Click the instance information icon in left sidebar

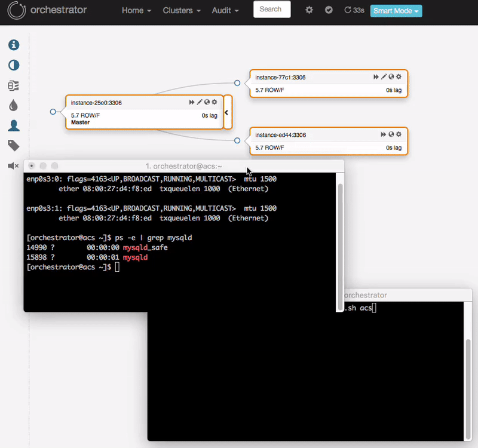(x=13, y=45)
